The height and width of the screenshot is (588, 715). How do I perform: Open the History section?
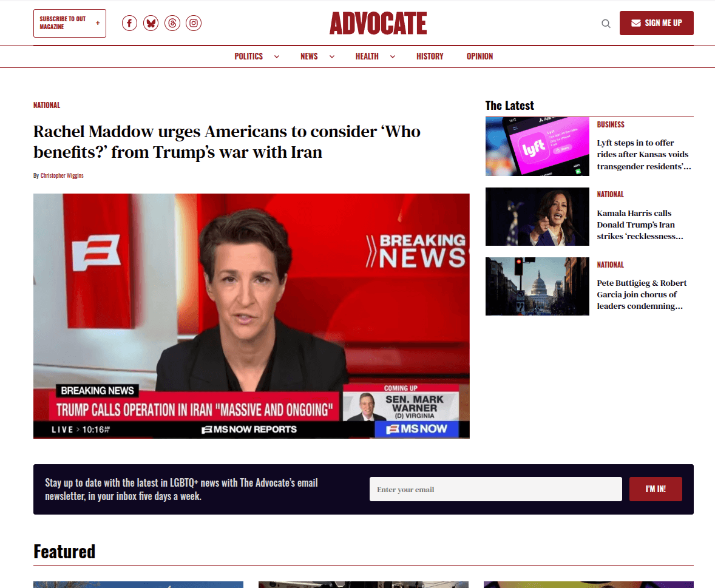430,56
